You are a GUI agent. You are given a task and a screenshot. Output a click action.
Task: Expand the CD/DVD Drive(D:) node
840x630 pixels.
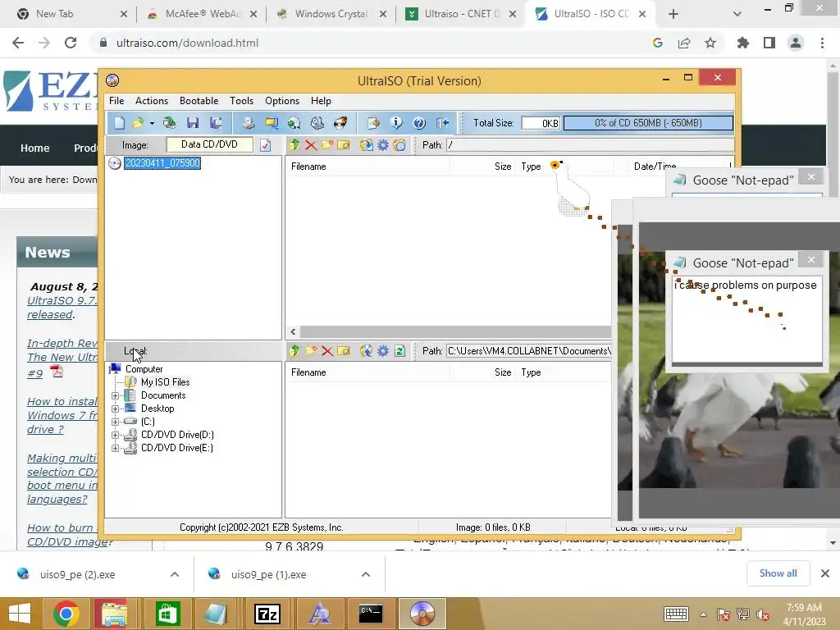point(115,435)
